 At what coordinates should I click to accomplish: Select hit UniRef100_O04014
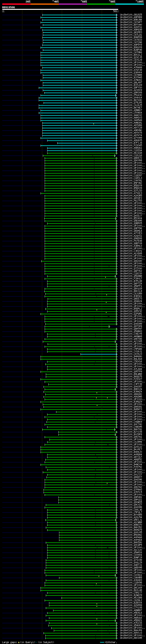[131, 98]
